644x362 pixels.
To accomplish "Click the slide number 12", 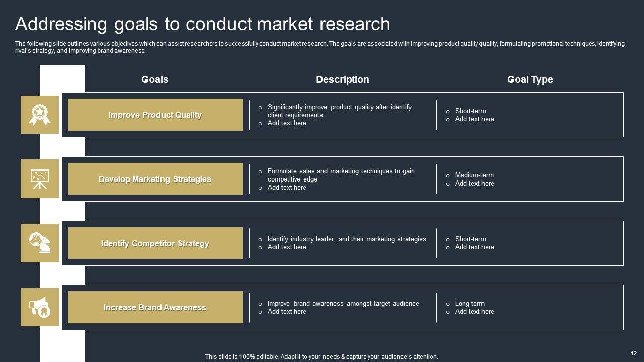I will [x=634, y=353].
